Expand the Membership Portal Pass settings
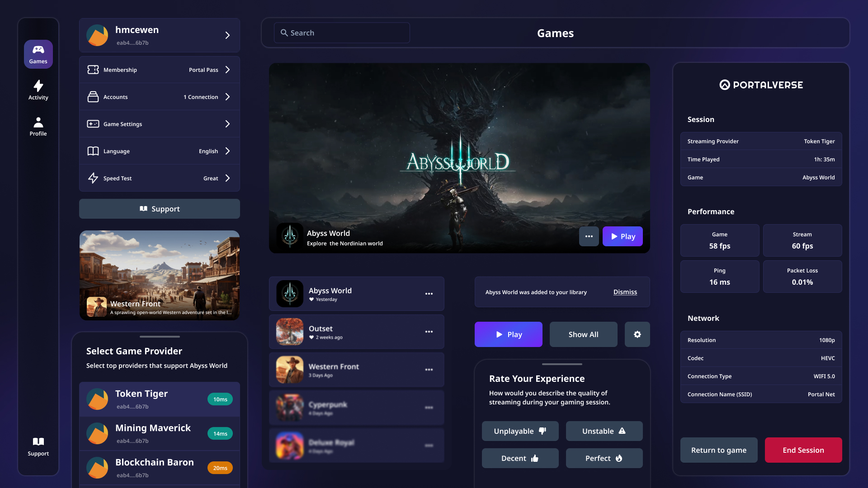This screenshot has height=488, width=868. [x=159, y=70]
